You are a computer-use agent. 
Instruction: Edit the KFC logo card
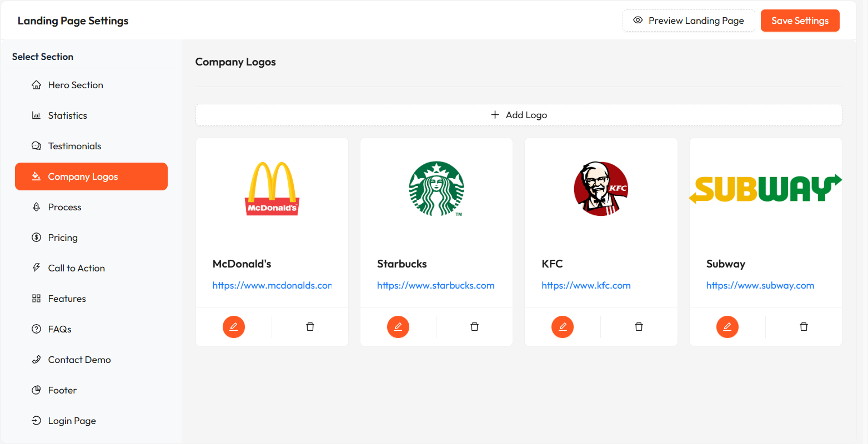tap(563, 327)
